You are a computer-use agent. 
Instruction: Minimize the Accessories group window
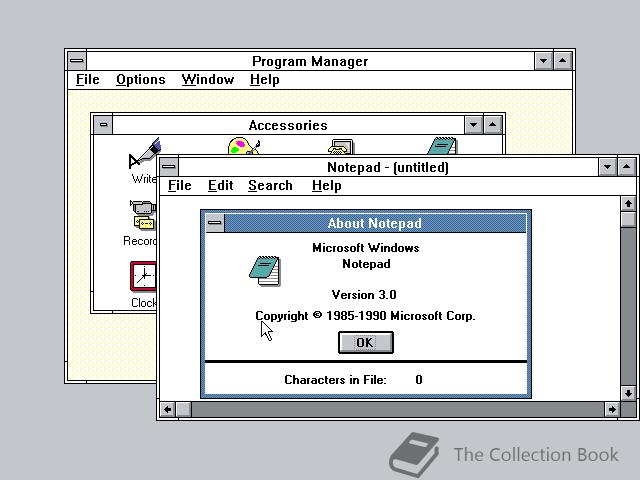tap(473, 124)
